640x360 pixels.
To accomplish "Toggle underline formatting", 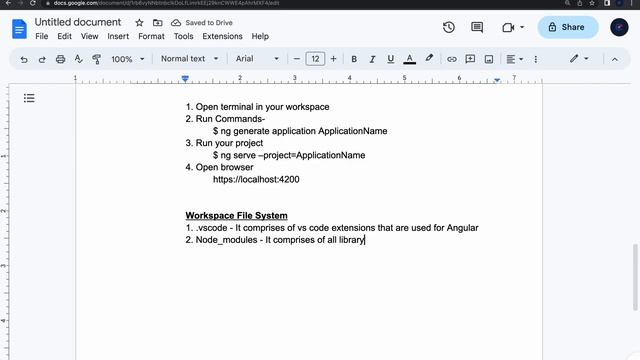I will click(391, 59).
